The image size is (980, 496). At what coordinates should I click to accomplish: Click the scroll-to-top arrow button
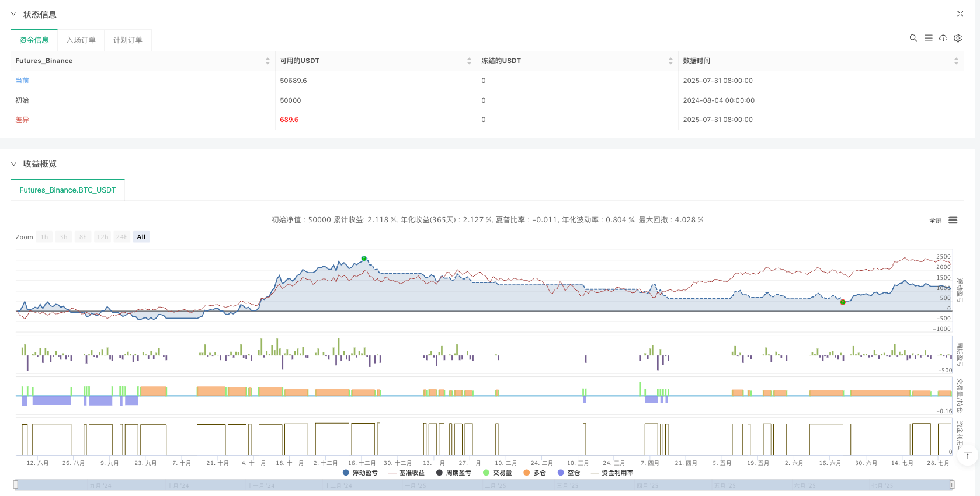pyautogui.click(x=968, y=455)
